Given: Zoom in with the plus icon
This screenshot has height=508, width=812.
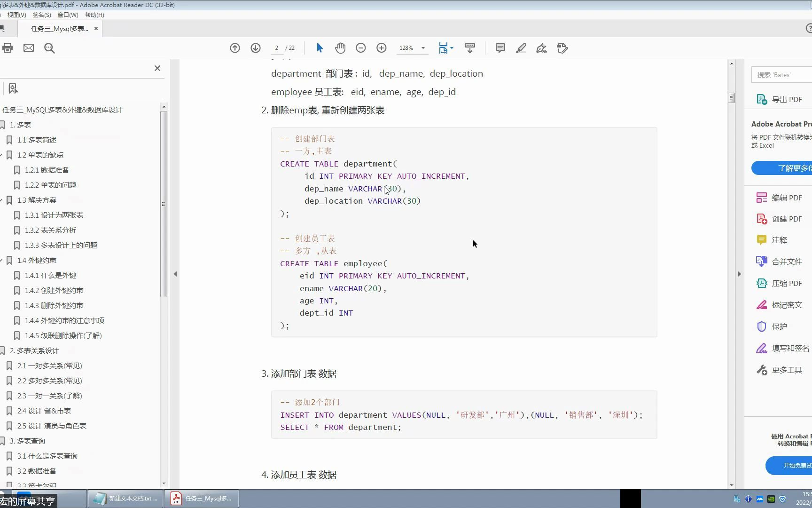Looking at the screenshot, I should (x=382, y=48).
